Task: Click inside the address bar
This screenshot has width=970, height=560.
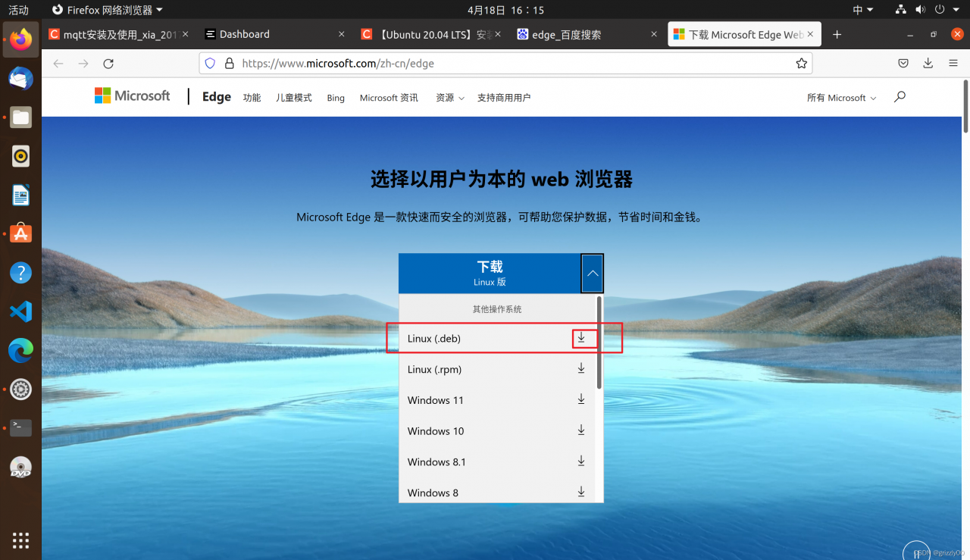Action: pos(455,64)
